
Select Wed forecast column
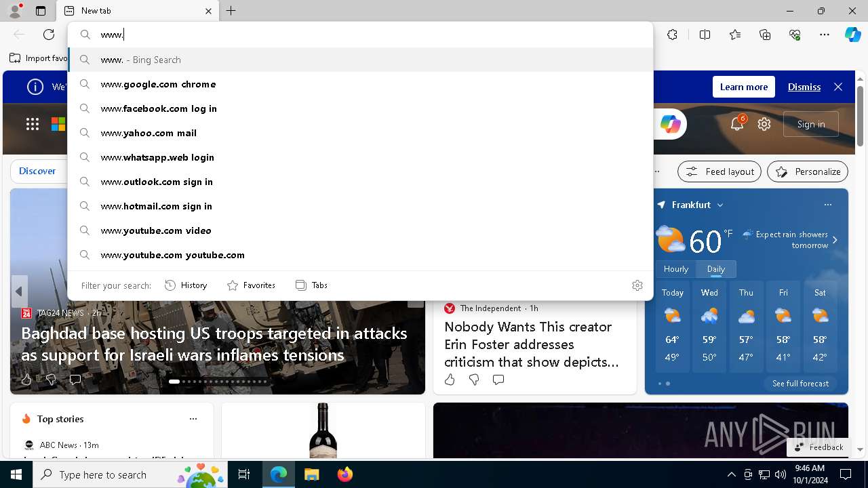(709, 327)
